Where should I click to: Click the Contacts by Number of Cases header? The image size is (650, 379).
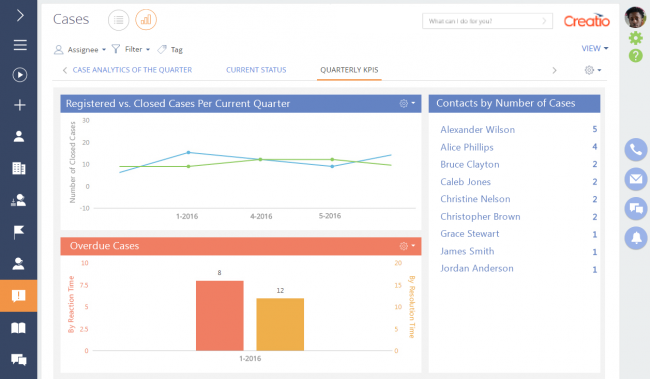(514, 103)
